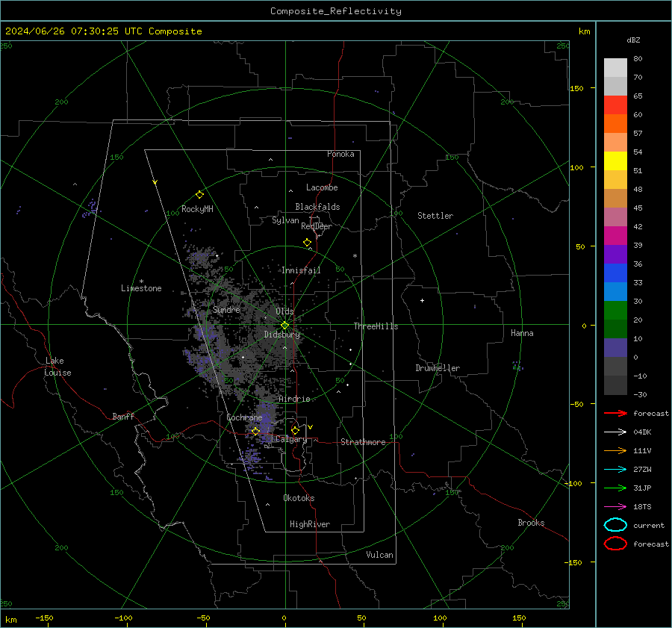The image size is (672, 628).
Task: Click the Okotoks city label
Action: (299, 498)
